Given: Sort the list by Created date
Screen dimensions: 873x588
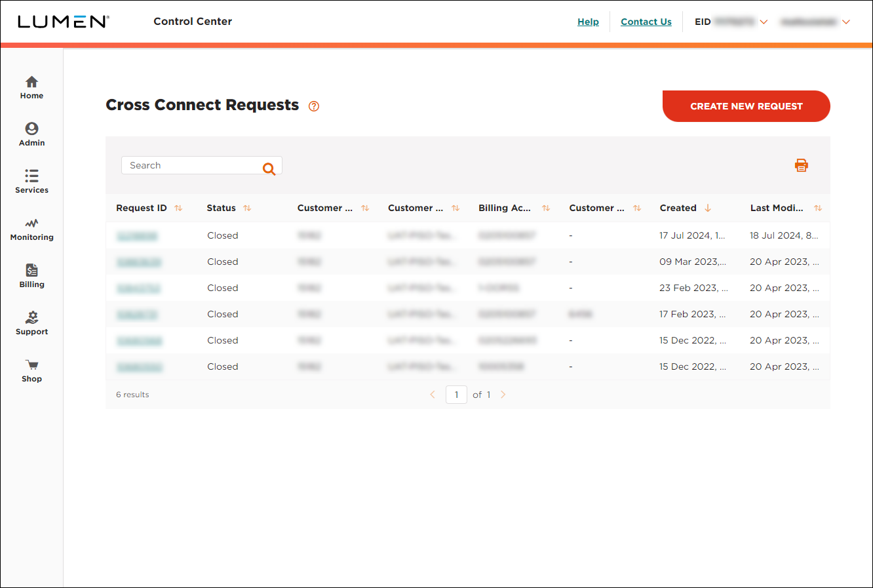Looking at the screenshot, I should pyautogui.click(x=708, y=208).
